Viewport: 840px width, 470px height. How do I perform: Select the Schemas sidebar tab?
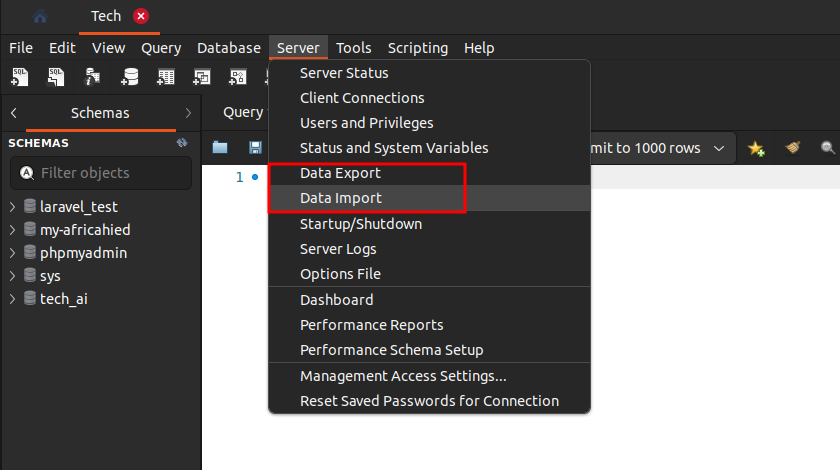pyautogui.click(x=100, y=113)
